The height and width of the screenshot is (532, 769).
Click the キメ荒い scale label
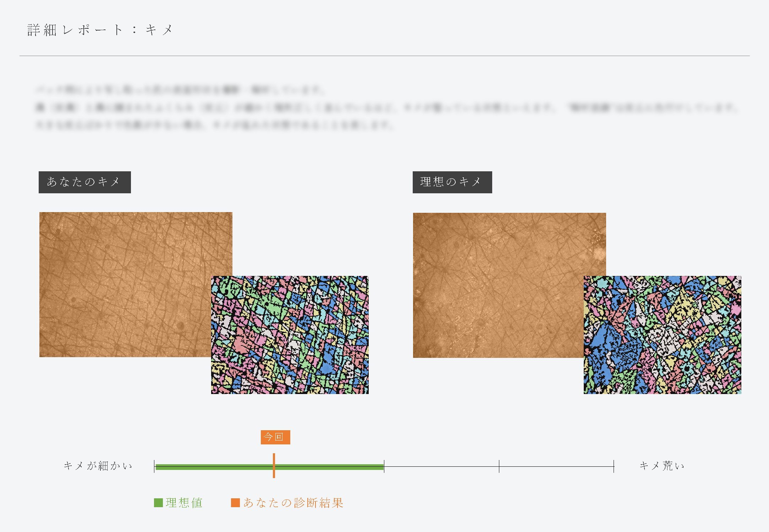tap(662, 466)
